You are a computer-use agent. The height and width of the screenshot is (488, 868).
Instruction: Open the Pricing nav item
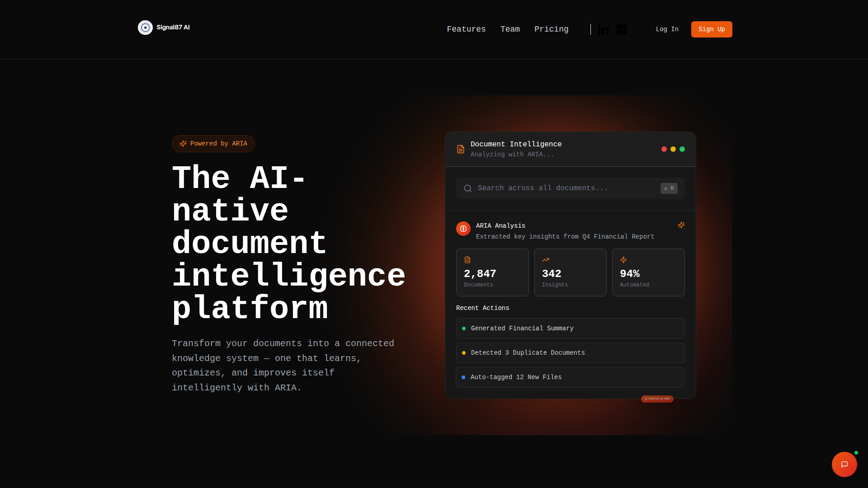551,29
